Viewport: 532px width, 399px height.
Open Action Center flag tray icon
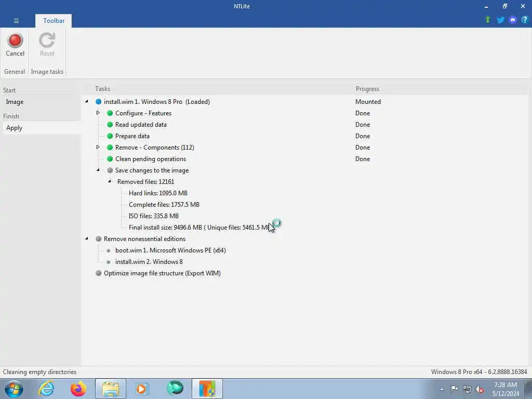click(x=454, y=389)
